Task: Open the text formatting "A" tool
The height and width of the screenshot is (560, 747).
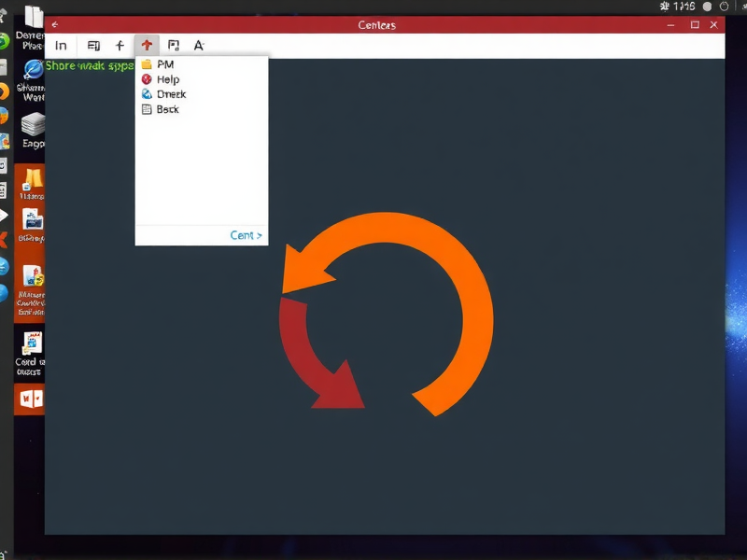Action: (x=198, y=44)
